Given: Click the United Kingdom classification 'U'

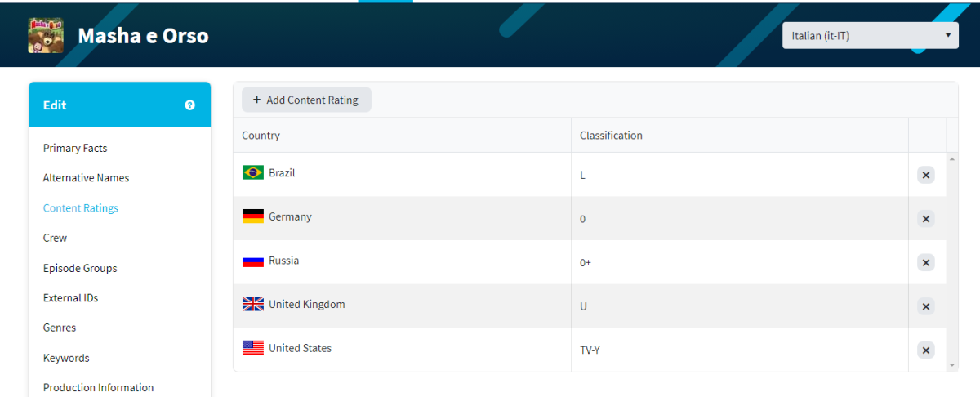Looking at the screenshot, I should [x=739, y=306].
